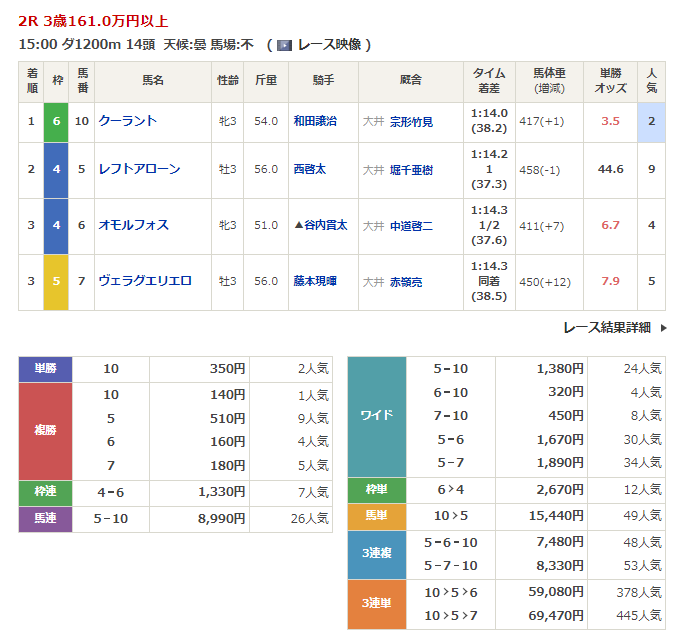Screen dimensions: 682x639
Task: Open horse レフトアローン profile
Action: pos(140,169)
